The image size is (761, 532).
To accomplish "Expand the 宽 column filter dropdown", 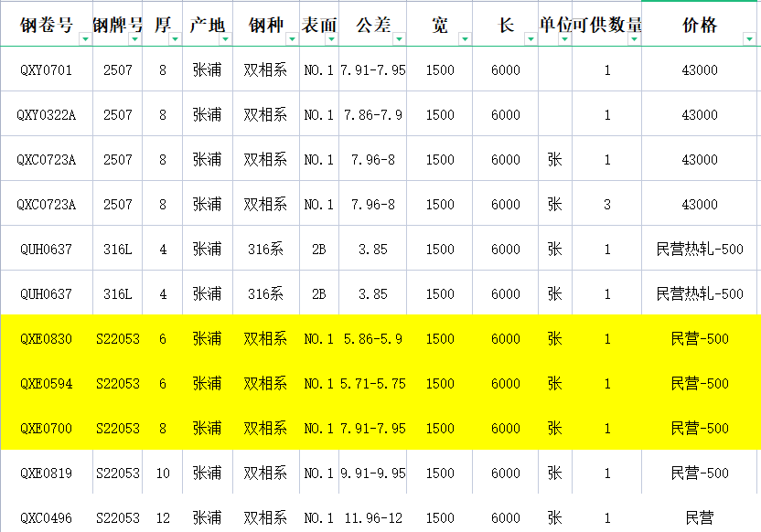I will [464, 38].
